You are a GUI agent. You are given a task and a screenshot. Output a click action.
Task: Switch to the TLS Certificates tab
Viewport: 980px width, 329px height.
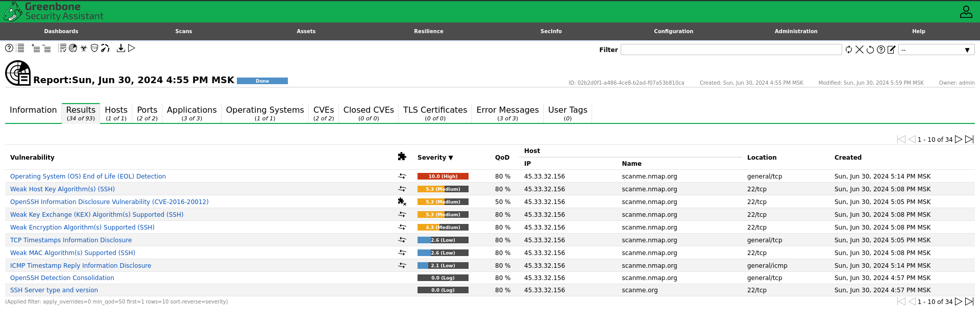point(435,113)
